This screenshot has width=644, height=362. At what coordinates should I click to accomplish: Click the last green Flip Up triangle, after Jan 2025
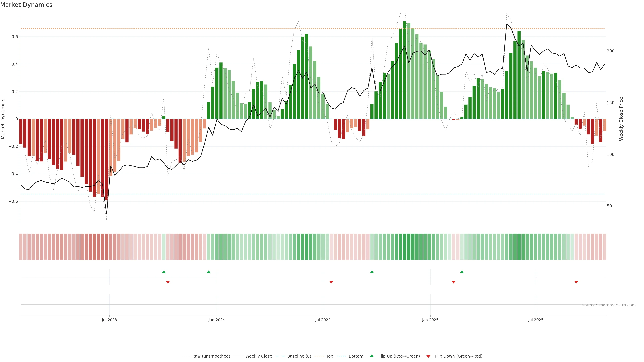click(462, 272)
